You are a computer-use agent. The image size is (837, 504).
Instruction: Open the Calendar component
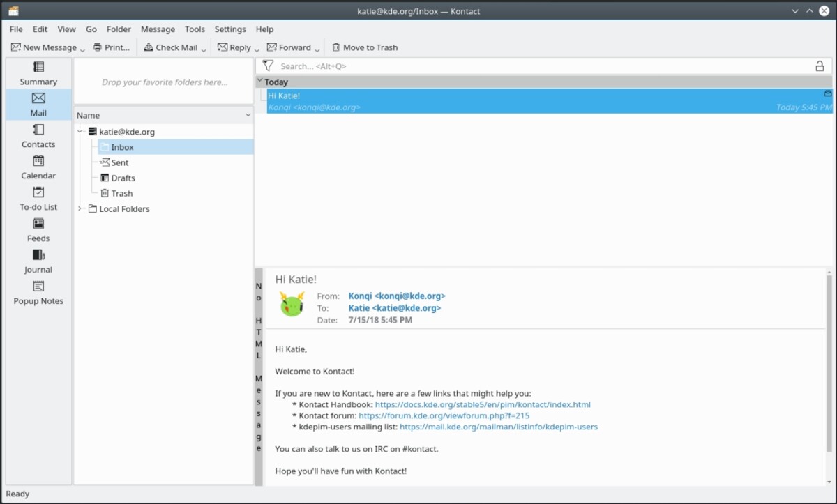tap(38, 167)
